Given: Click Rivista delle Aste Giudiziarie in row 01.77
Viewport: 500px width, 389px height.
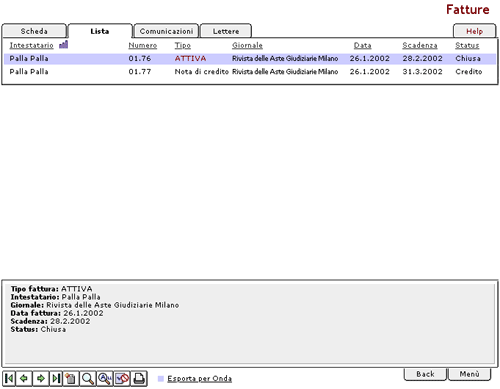Looking at the screenshot, I should (285, 71).
